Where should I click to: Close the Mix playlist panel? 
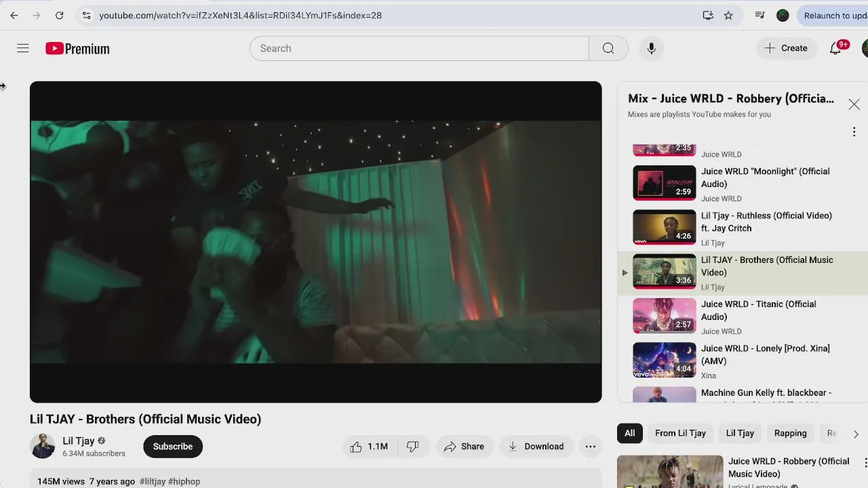click(x=854, y=104)
